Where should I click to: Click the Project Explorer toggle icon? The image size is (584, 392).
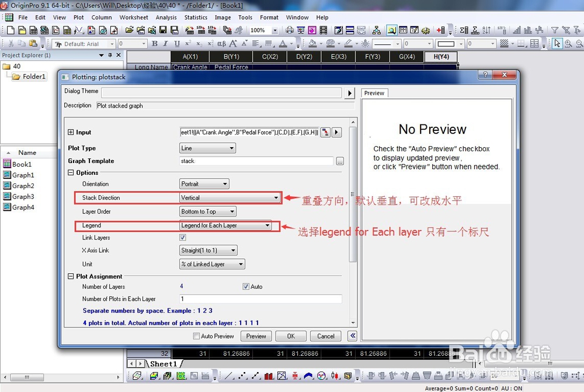coord(391,30)
